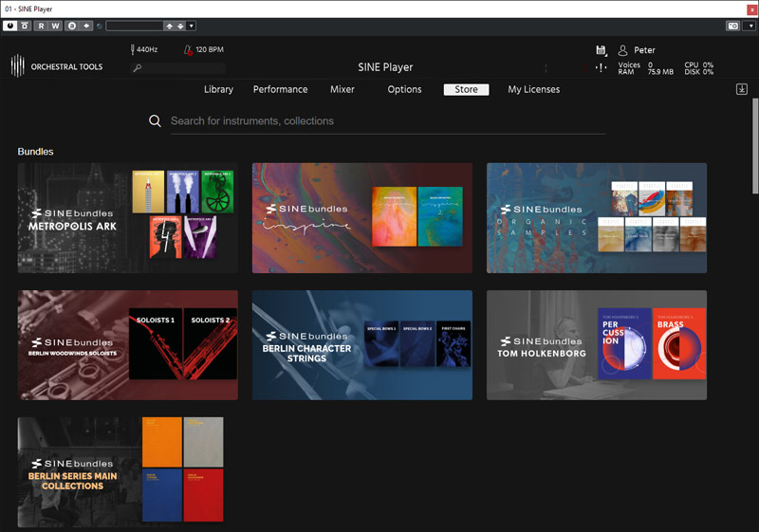Screen dimensions: 759x532
Task: Open the Metropolis Ark bundle
Action: 120,217
